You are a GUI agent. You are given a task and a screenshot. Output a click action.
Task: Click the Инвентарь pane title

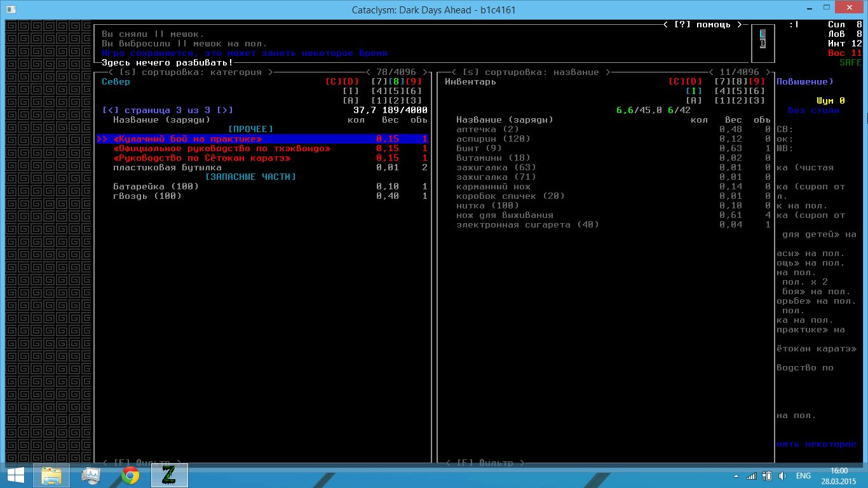(470, 82)
